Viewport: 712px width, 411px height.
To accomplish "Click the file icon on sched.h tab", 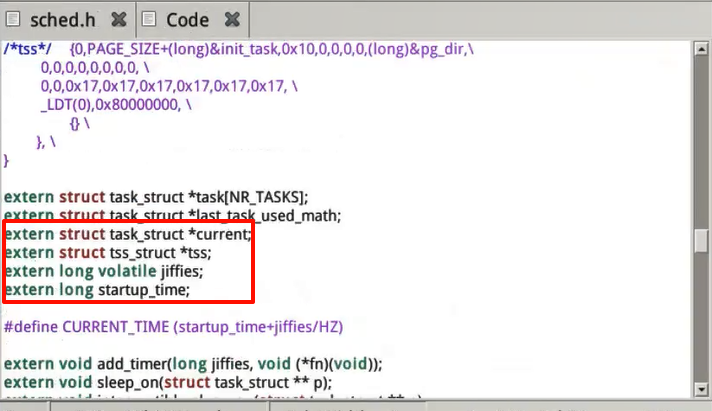I will [15, 19].
